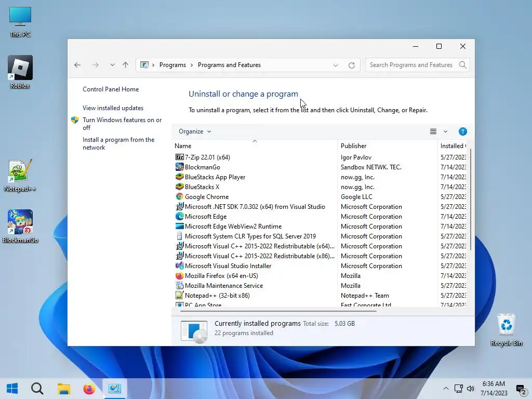Open taskbar Search magnifier

(37, 389)
